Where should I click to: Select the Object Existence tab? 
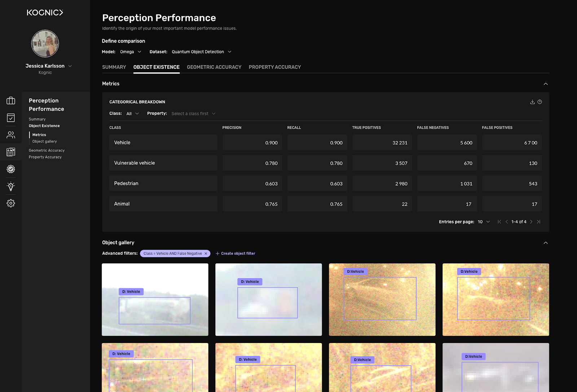point(157,67)
